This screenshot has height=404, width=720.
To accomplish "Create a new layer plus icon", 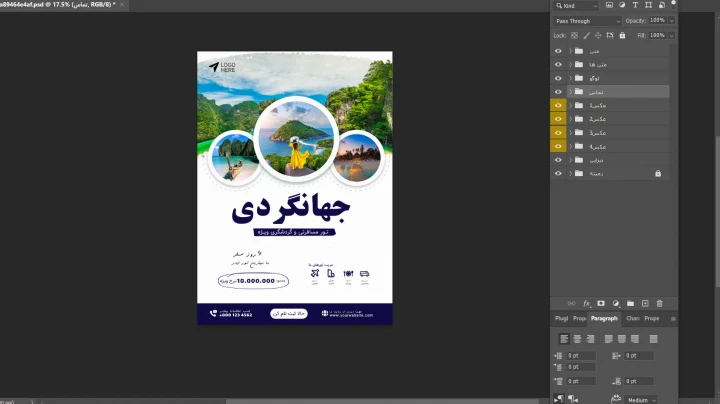I will click(x=645, y=303).
